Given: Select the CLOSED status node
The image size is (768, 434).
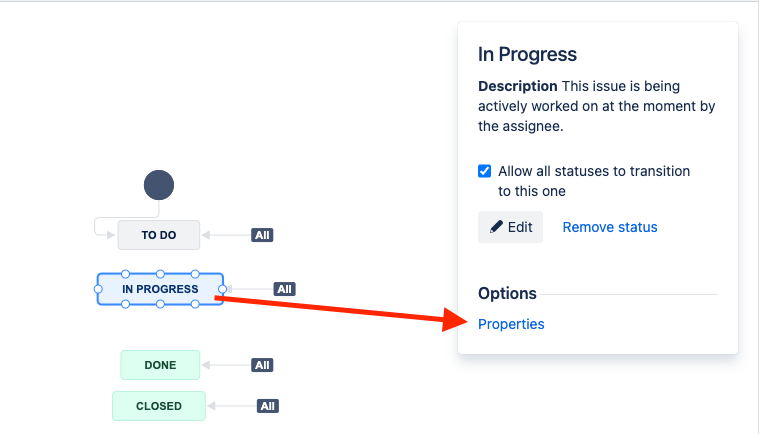Looking at the screenshot, I should (x=159, y=406).
